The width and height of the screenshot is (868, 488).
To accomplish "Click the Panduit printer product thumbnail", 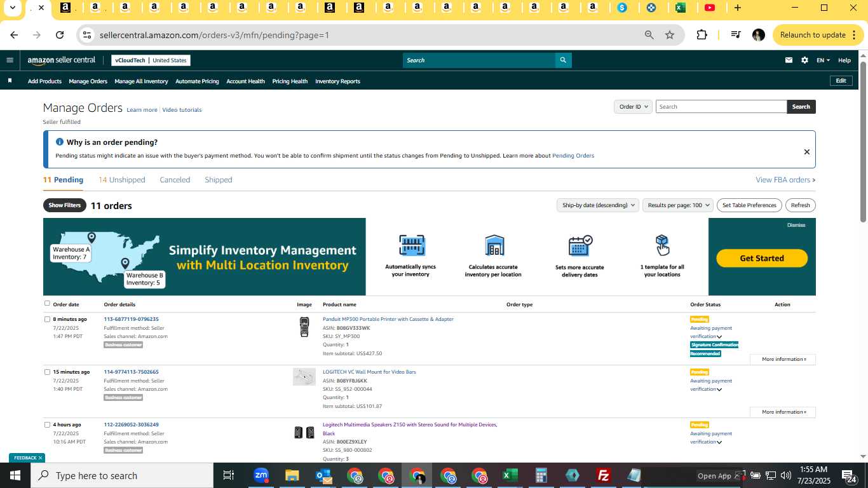I will [x=304, y=327].
